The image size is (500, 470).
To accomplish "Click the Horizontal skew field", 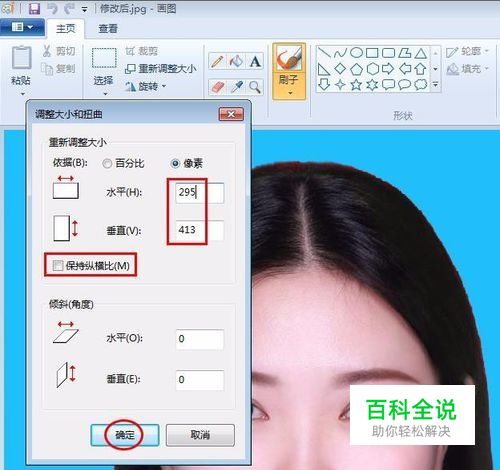I will tap(200, 339).
